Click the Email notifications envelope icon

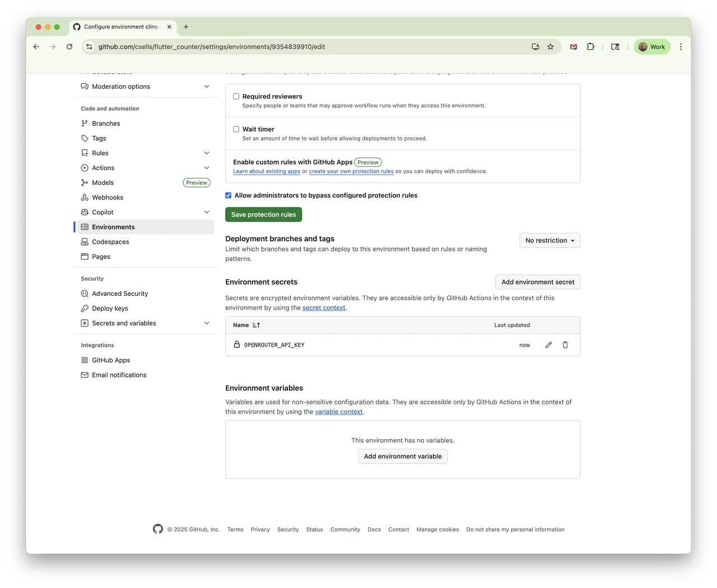tap(85, 375)
